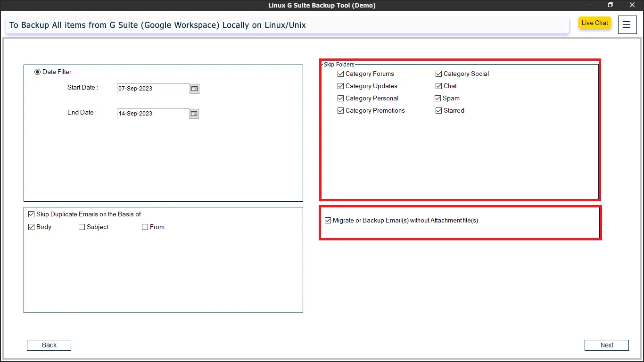Toggle the Spam folder checkbox
The width and height of the screenshot is (644, 362).
tap(438, 99)
